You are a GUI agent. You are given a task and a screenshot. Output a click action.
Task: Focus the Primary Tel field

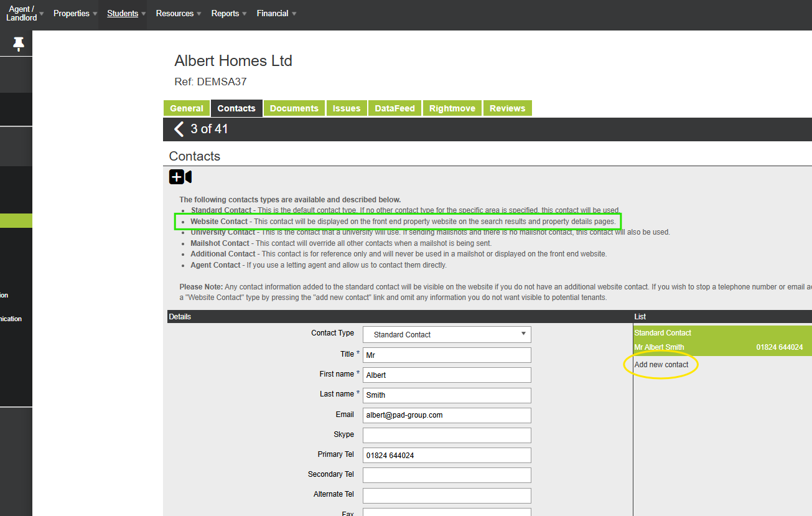447,455
